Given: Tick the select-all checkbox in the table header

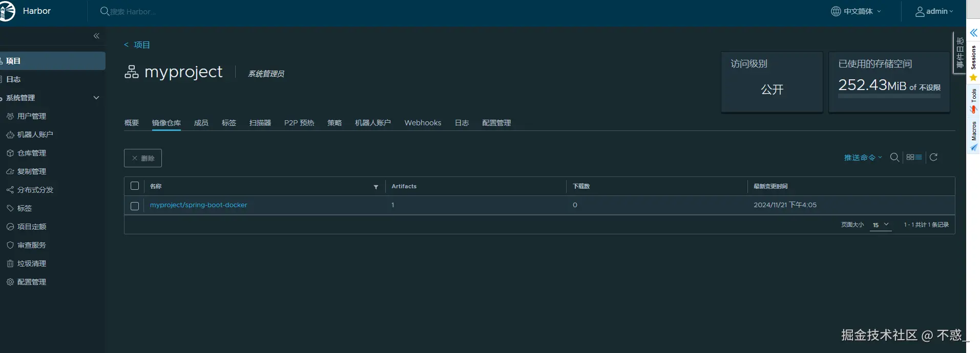Looking at the screenshot, I should coord(135,186).
